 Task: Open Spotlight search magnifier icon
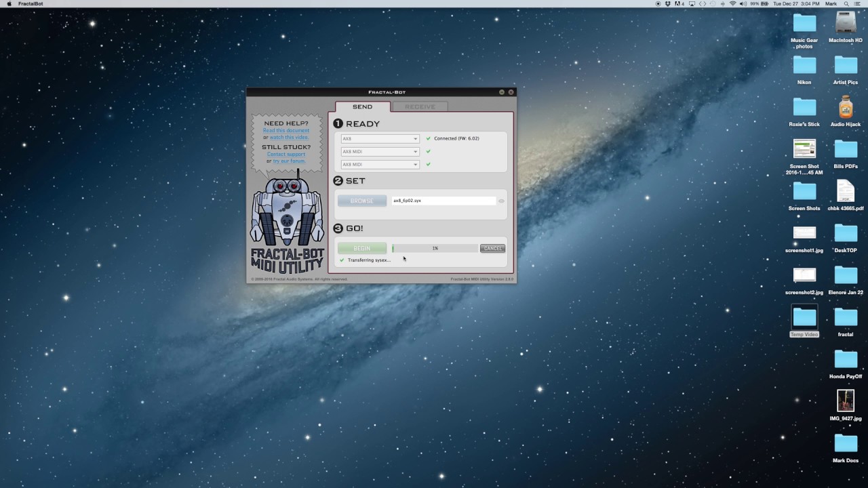tap(846, 3)
